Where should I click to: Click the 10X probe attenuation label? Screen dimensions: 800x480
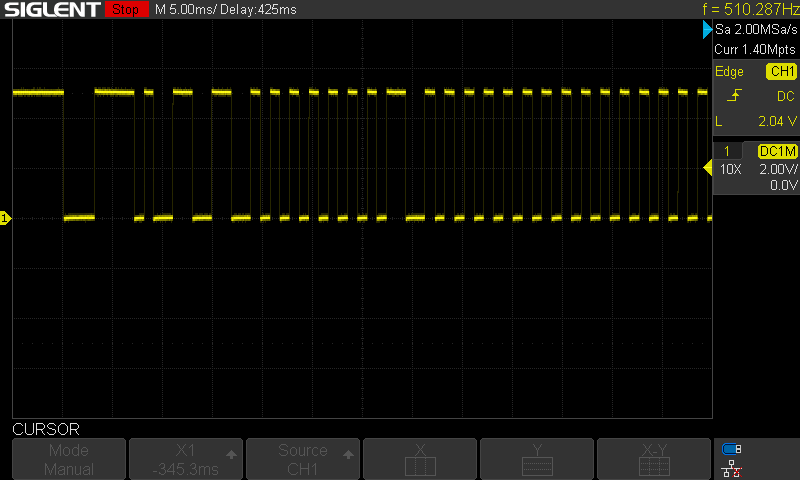[x=730, y=169]
